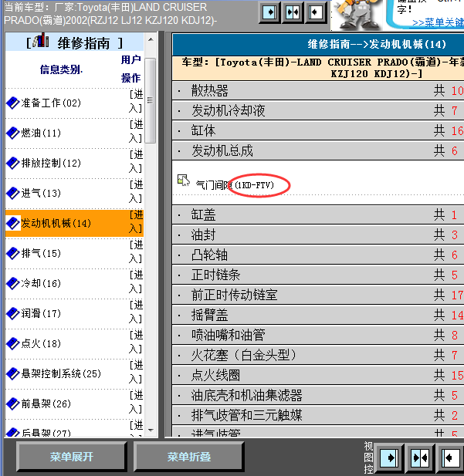Click the book icon beside 点火(18)
The image size is (464, 476).
[13, 343]
